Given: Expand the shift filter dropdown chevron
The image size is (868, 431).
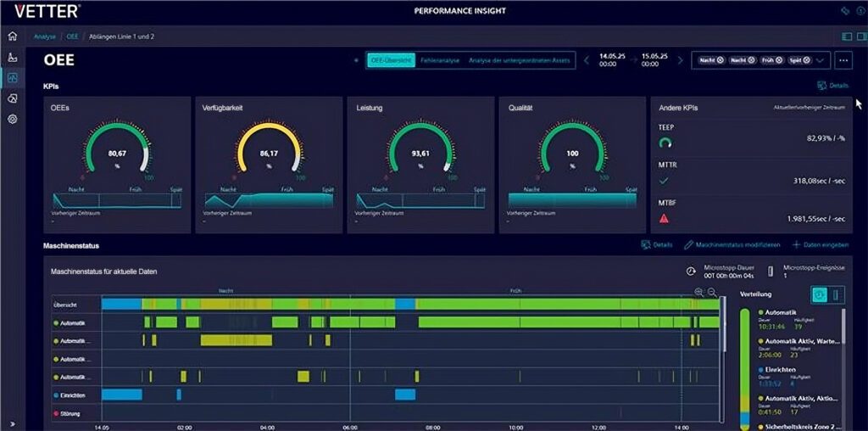Looking at the screenshot, I should point(821,60).
